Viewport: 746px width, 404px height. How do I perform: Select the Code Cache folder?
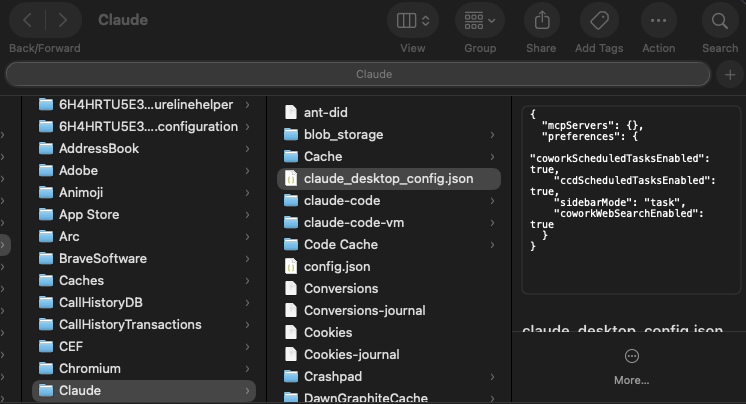pos(389,244)
